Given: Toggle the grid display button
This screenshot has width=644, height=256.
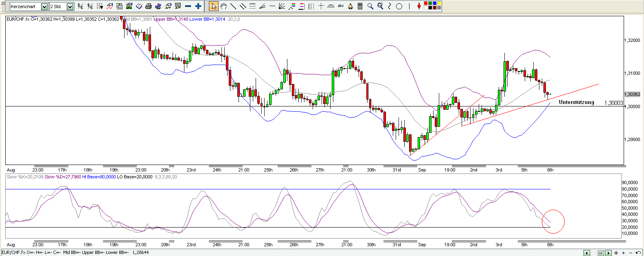Looking at the screenshot, I should (x=100, y=6).
